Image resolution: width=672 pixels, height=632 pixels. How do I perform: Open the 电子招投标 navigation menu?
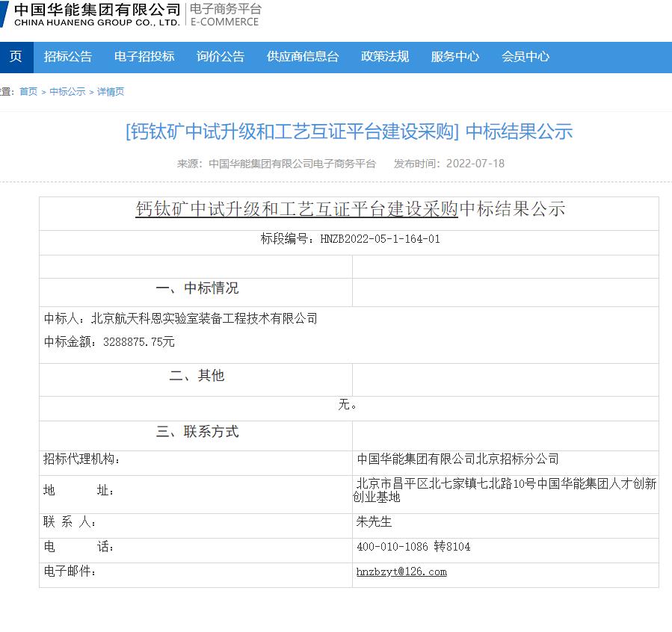coord(144,58)
